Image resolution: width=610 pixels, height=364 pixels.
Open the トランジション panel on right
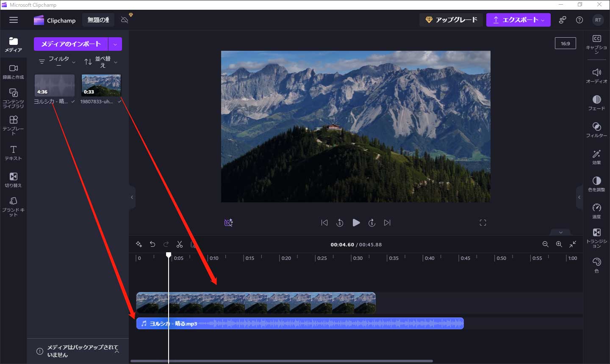[x=596, y=238]
